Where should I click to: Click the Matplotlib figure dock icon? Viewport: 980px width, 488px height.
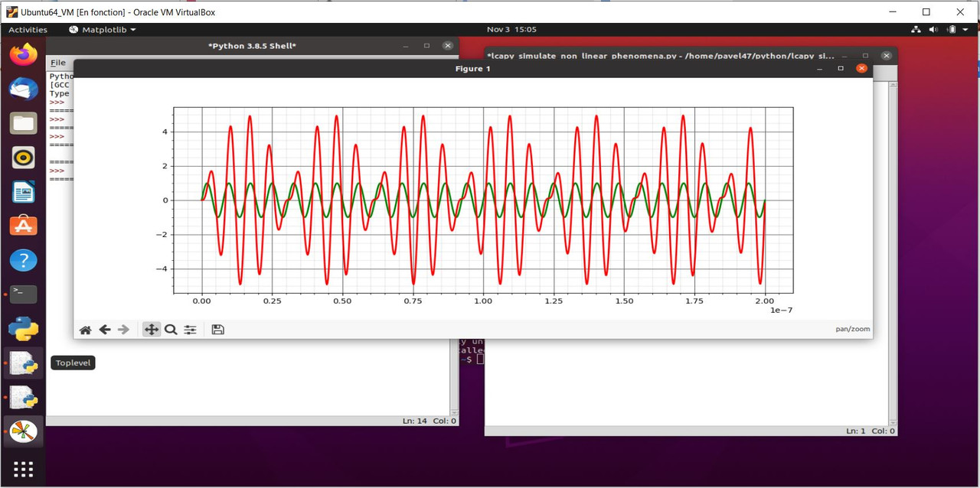[x=23, y=431]
